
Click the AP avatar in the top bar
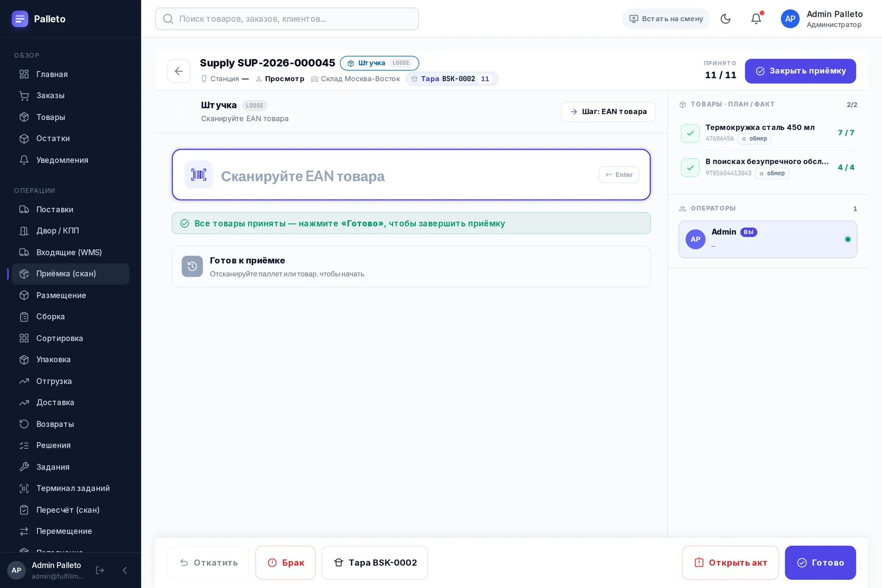(790, 19)
